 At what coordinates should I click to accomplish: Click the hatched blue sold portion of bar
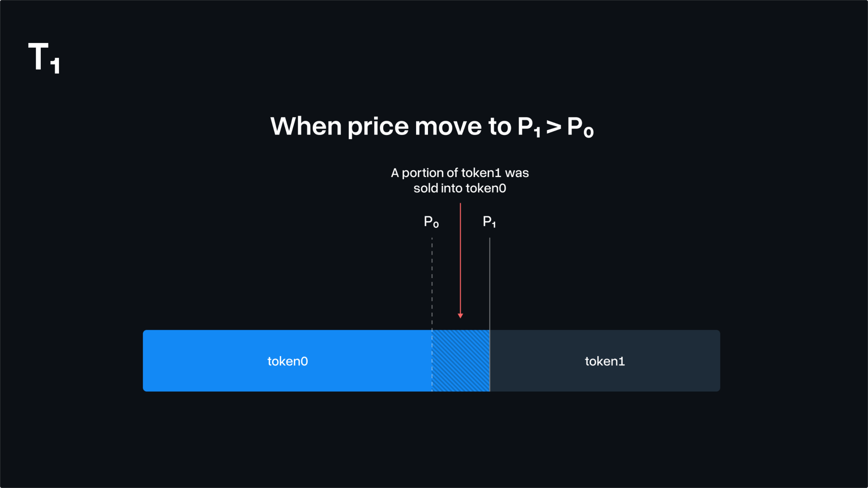[461, 361]
